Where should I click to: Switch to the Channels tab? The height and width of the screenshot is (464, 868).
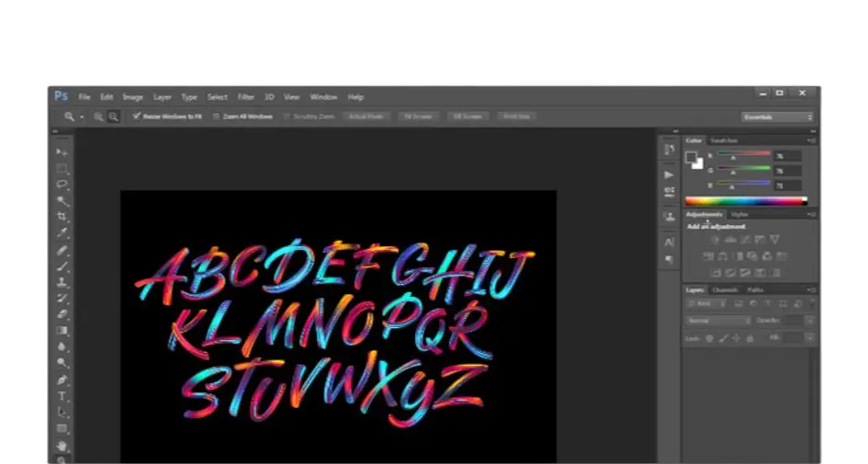[x=725, y=290]
